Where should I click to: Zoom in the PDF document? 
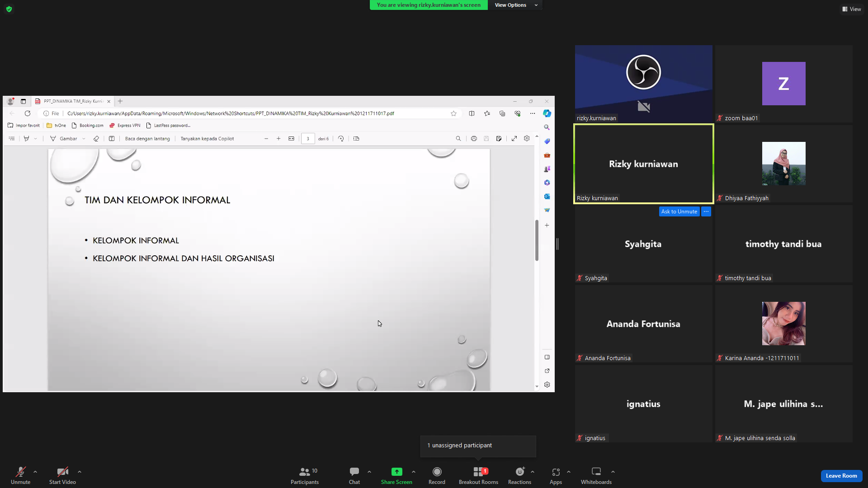278,139
